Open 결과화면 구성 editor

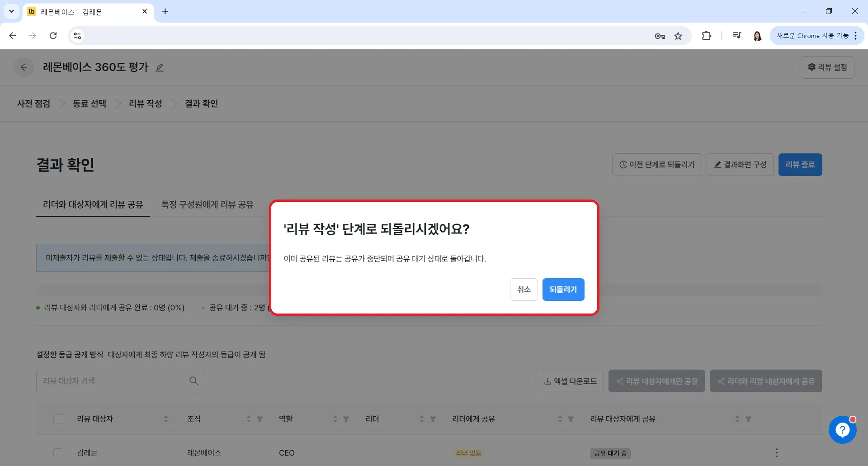[740, 165]
